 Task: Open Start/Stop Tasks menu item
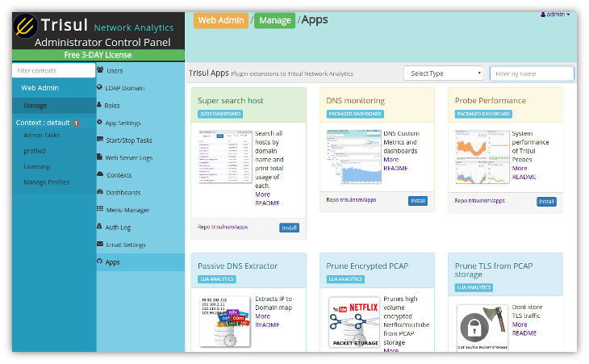click(x=140, y=140)
